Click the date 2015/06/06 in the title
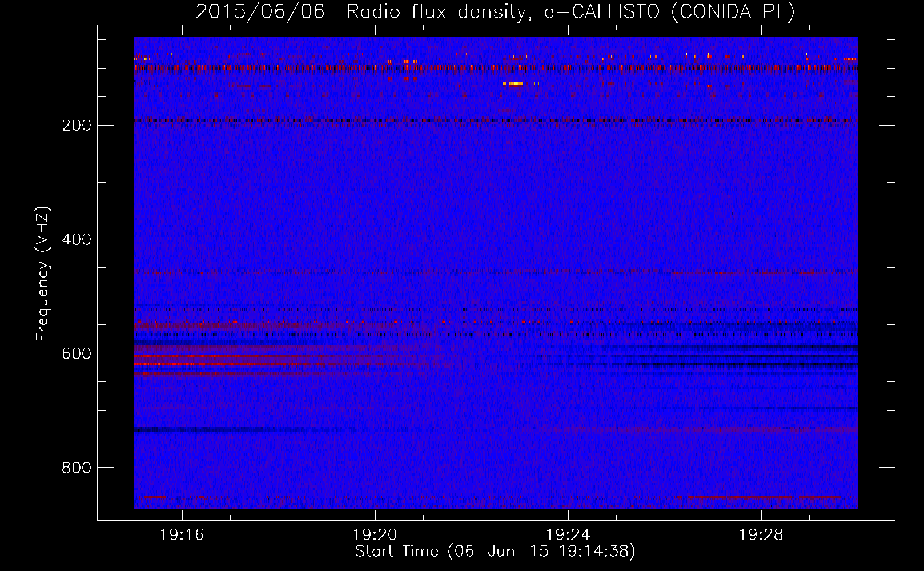Image resolution: width=924 pixels, height=571 pixels. (x=260, y=12)
